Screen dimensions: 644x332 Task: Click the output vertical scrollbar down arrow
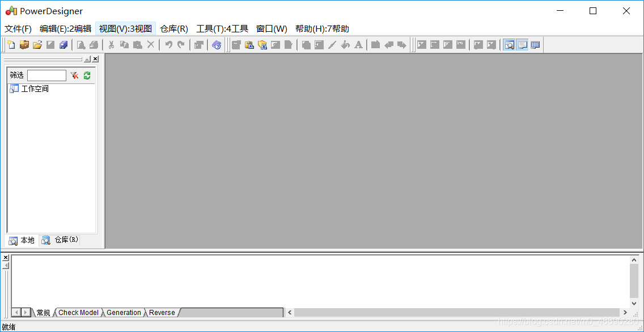(x=634, y=302)
